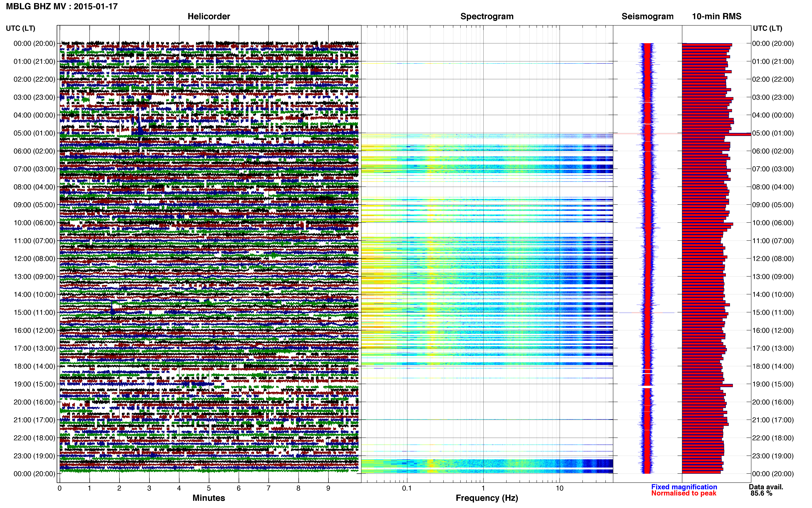The height and width of the screenshot is (508, 812).
Task: Click left-axis time label '01:00 (21:00)'
Action: tap(34, 62)
